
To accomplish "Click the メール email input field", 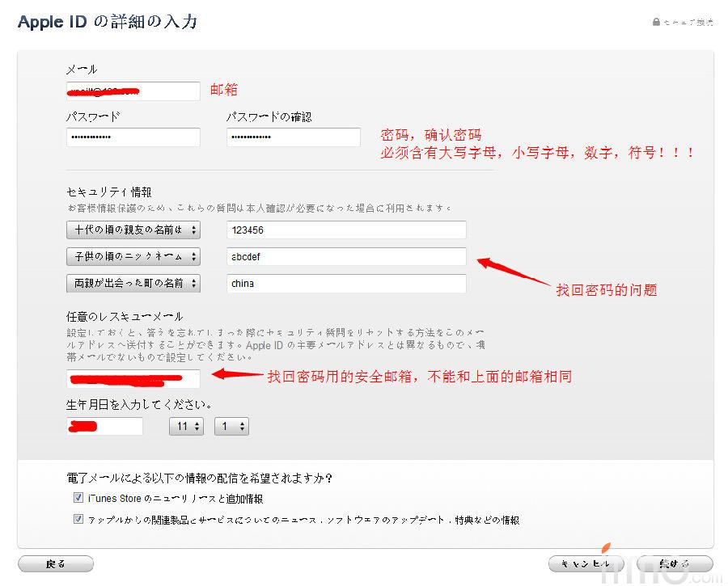I will (133, 91).
